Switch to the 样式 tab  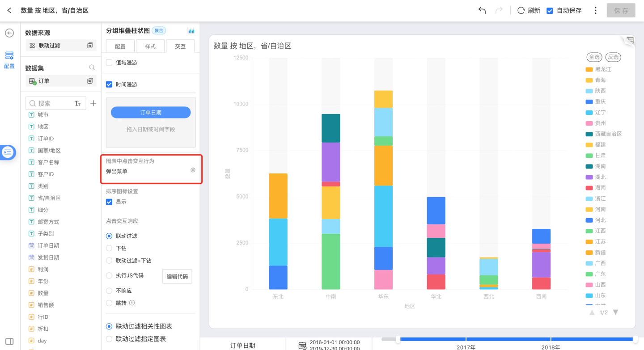(x=150, y=46)
